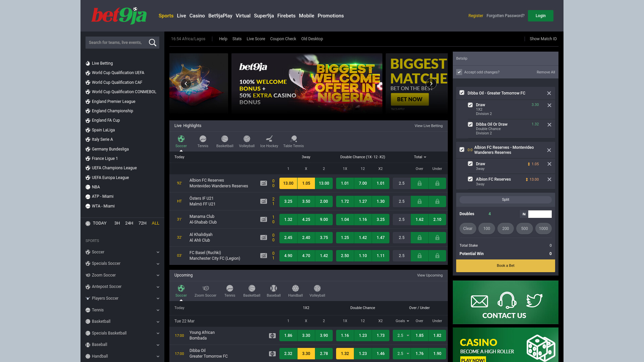The height and width of the screenshot is (362, 644).
Task: Click the stake amount input field
Action: (x=540, y=214)
